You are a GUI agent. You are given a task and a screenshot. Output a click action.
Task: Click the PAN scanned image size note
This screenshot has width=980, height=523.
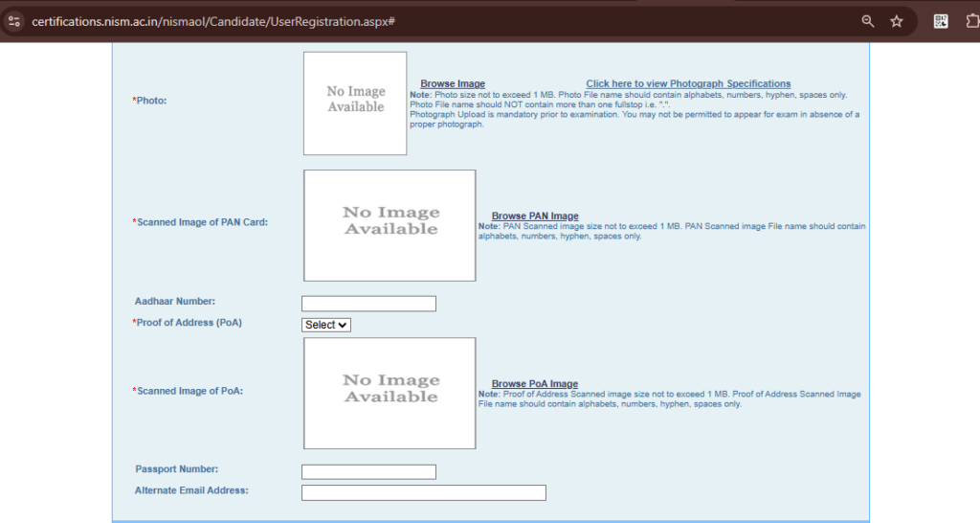[x=672, y=232]
